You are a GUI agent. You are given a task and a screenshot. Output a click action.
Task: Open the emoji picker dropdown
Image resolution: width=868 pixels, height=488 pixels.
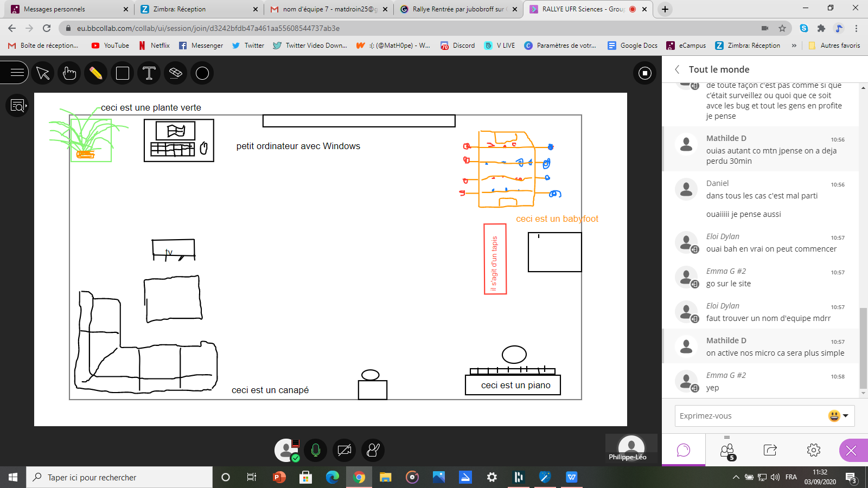click(x=838, y=416)
